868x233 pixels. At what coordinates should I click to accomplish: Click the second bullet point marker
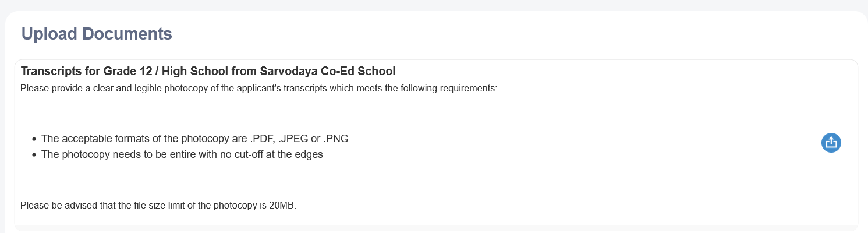34,155
